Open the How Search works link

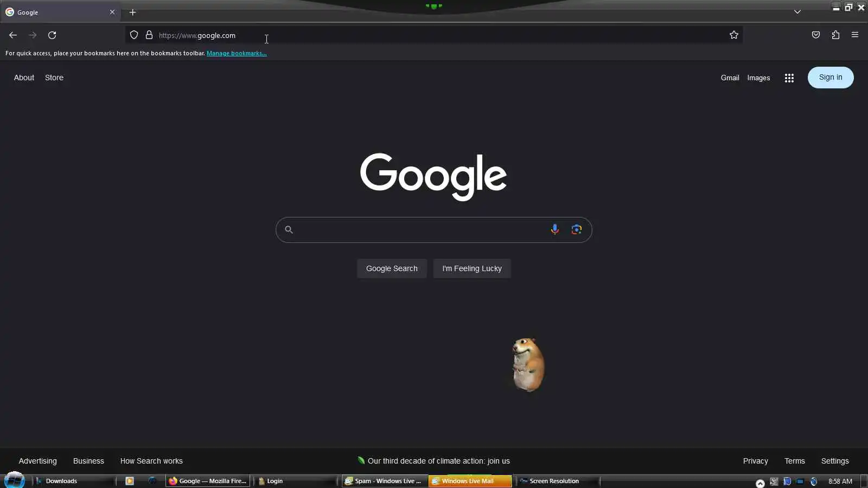(x=151, y=461)
